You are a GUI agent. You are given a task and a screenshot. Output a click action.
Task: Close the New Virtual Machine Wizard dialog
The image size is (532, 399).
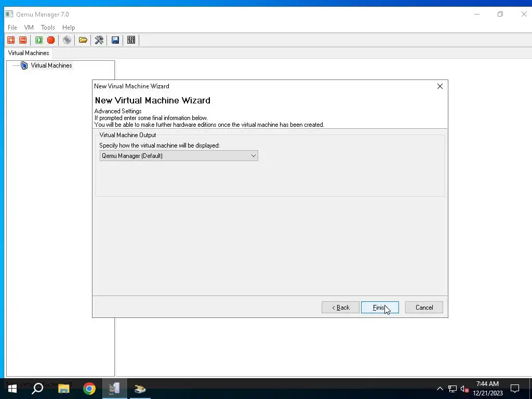(x=440, y=86)
